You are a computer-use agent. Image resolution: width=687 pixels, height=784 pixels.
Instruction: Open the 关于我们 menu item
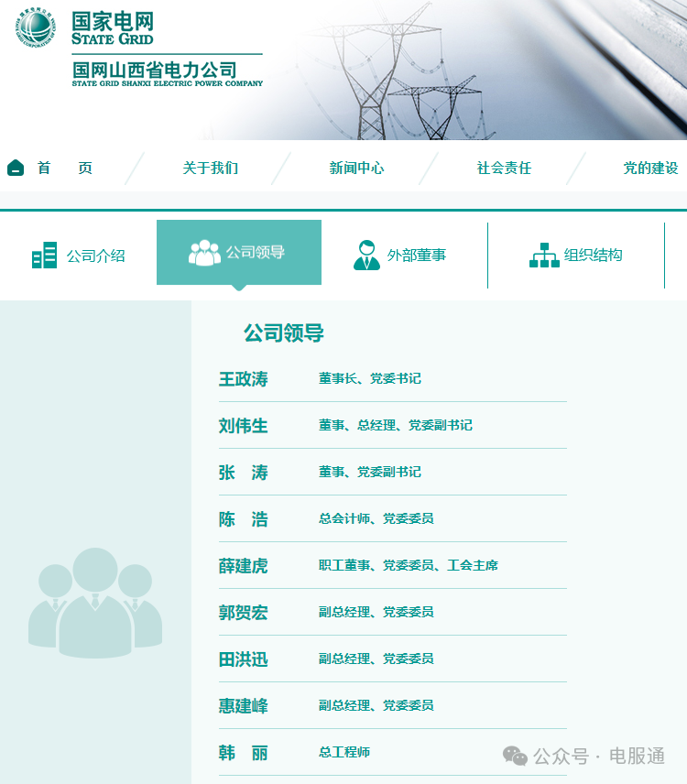point(210,168)
